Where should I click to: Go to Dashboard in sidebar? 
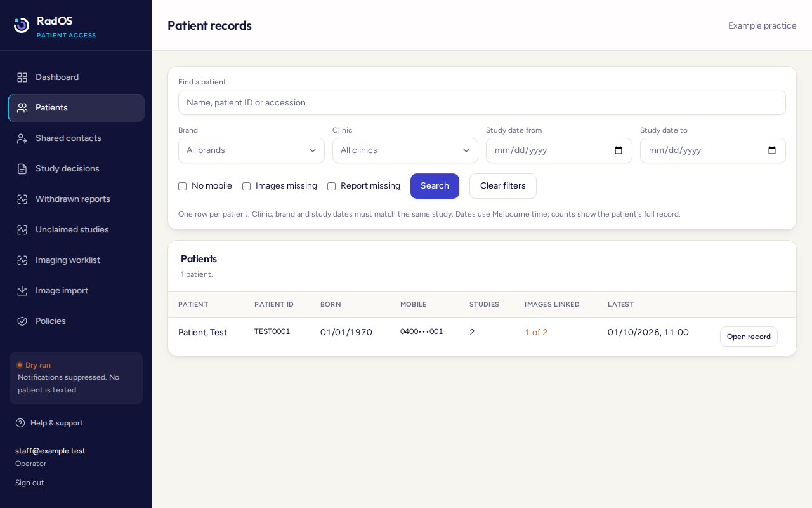[76, 77]
